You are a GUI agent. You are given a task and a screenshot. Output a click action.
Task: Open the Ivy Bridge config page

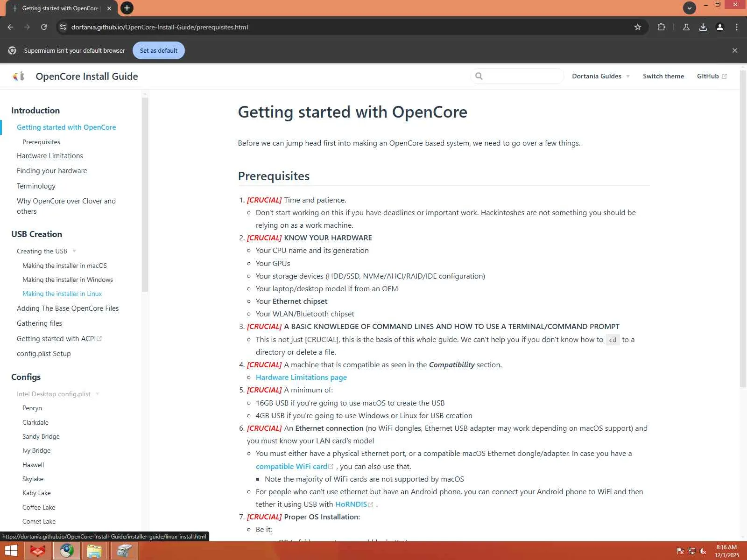(36, 450)
